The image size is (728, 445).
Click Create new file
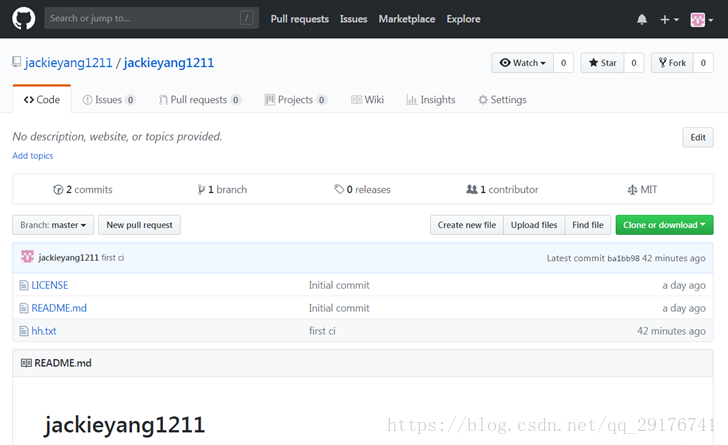click(467, 225)
